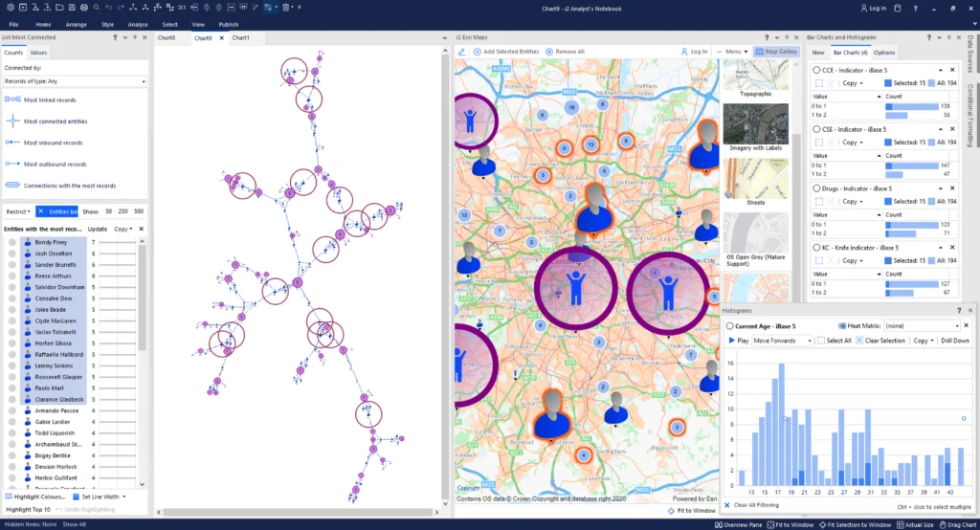Expand the Restrict dropdown

[x=17, y=210]
